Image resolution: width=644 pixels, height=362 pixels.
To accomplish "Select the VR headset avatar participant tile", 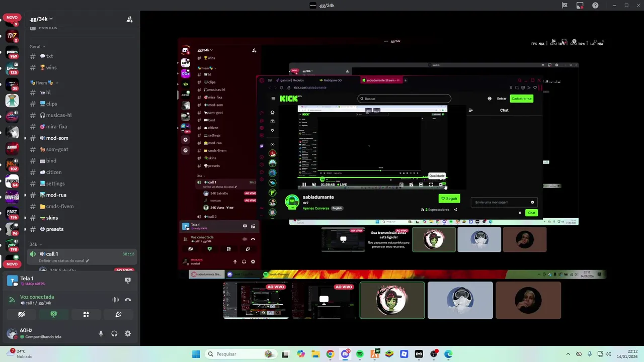I will pos(460,300).
